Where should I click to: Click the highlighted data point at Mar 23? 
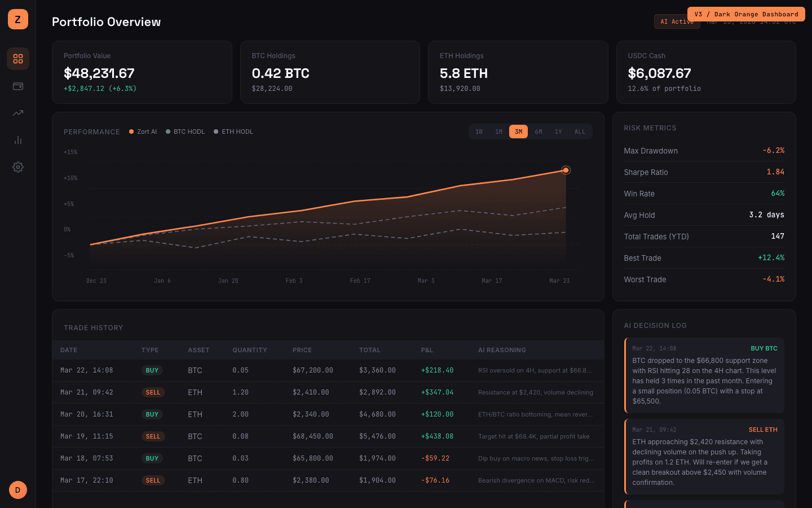(566, 170)
